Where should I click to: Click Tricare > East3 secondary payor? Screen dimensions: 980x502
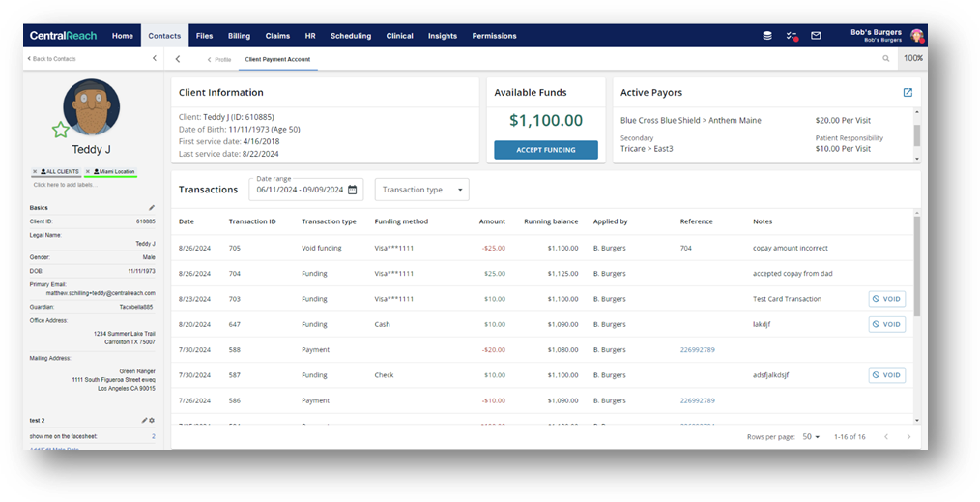point(647,149)
